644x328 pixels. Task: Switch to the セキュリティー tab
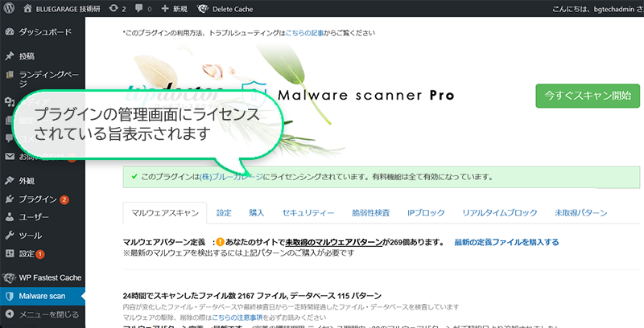coord(308,213)
